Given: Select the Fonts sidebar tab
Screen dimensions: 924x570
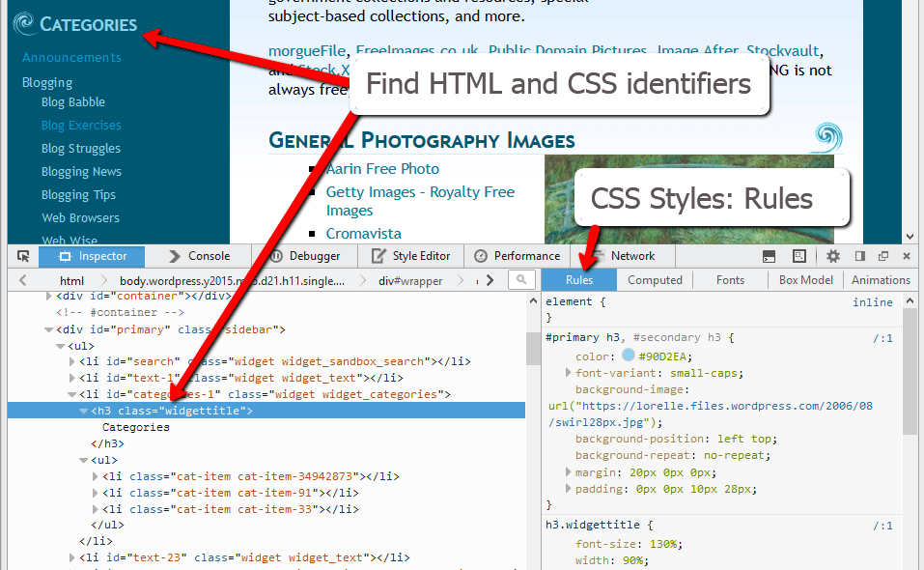Looking at the screenshot, I should (x=730, y=280).
